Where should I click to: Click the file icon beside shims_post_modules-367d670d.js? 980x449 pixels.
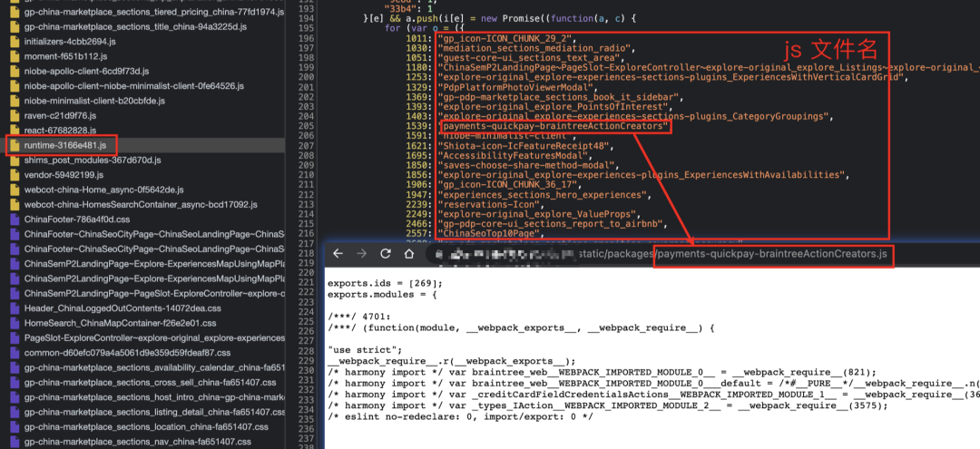tap(15, 160)
